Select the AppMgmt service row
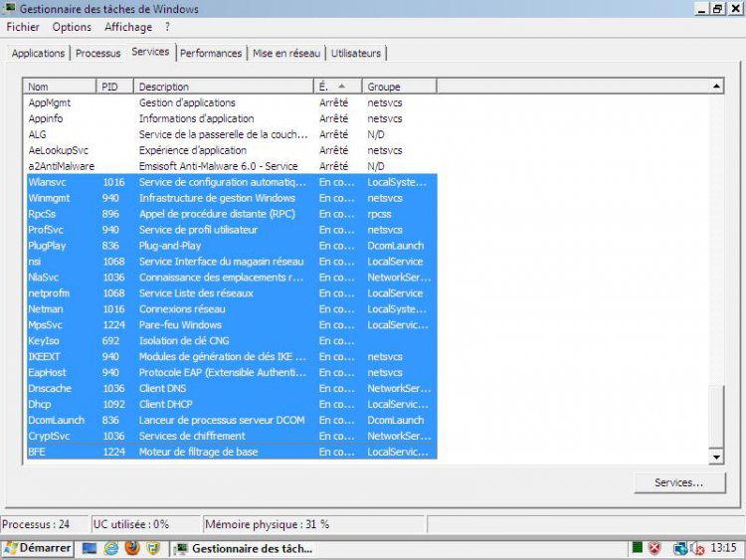 [231, 102]
